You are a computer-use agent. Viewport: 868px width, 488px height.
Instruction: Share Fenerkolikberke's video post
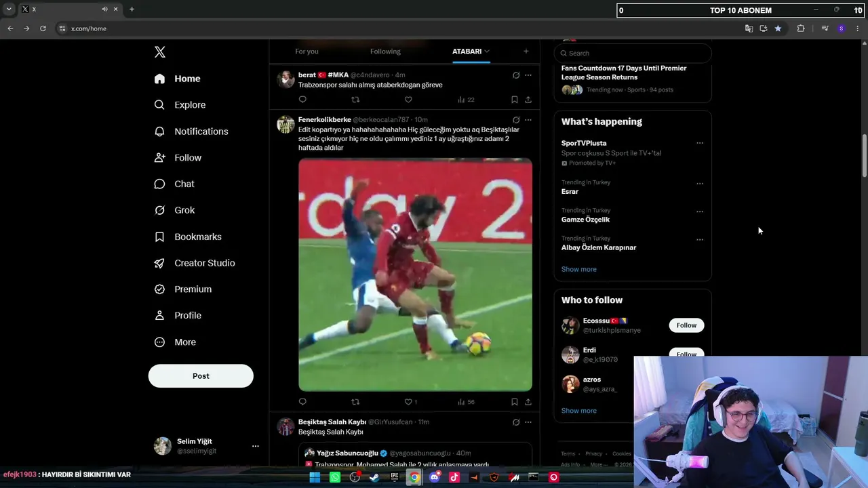coord(528,402)
